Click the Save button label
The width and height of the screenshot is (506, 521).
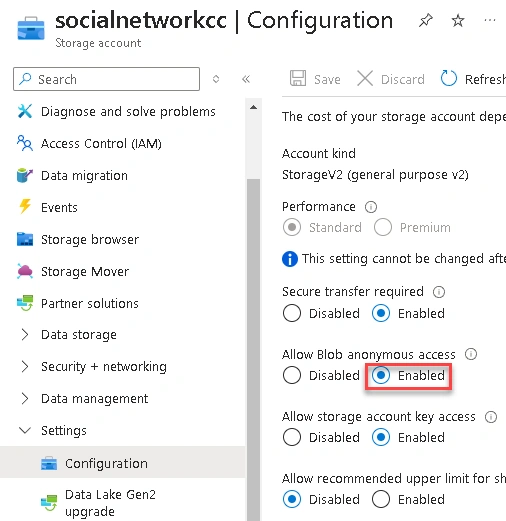click(327, 80)
